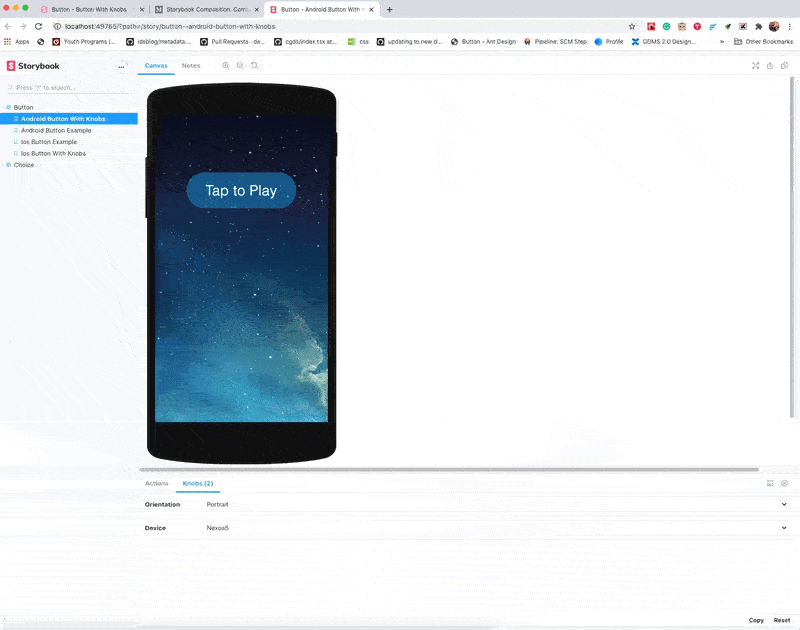Tap the Tap to Play button
Screen dimensions: 800x630
(241, 191)
